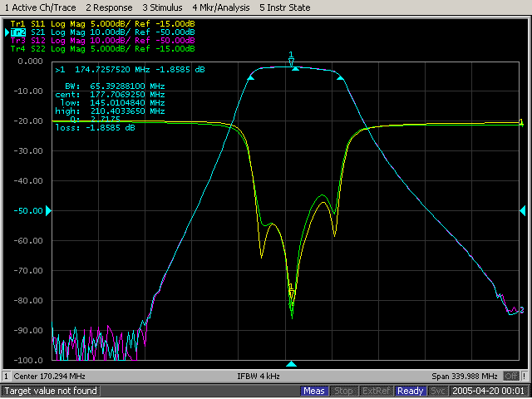Click the Span 339.988 MHz field
Screen dimensions: 532x399
(464, 376)
